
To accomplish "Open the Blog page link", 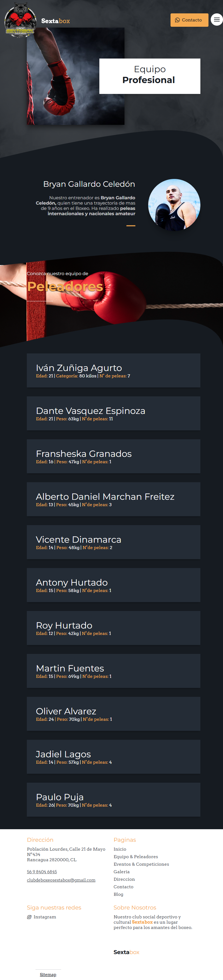I will click(x=118, y=894).
